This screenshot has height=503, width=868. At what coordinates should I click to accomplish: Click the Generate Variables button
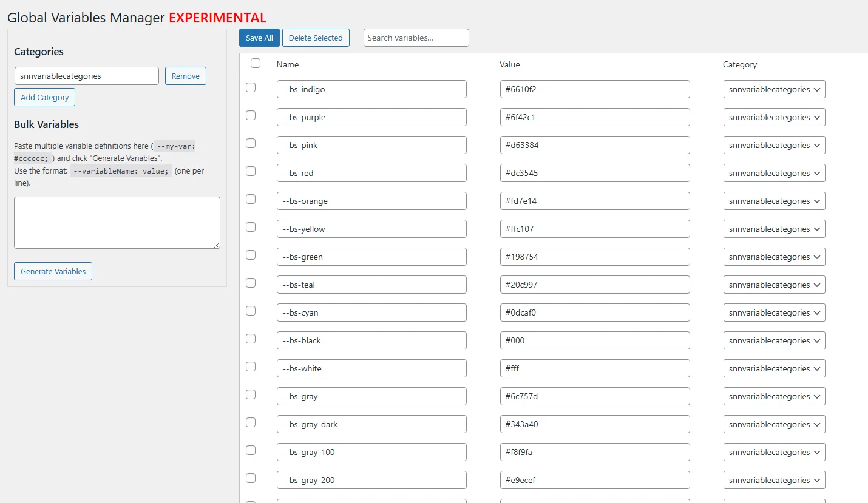point(53,271)
